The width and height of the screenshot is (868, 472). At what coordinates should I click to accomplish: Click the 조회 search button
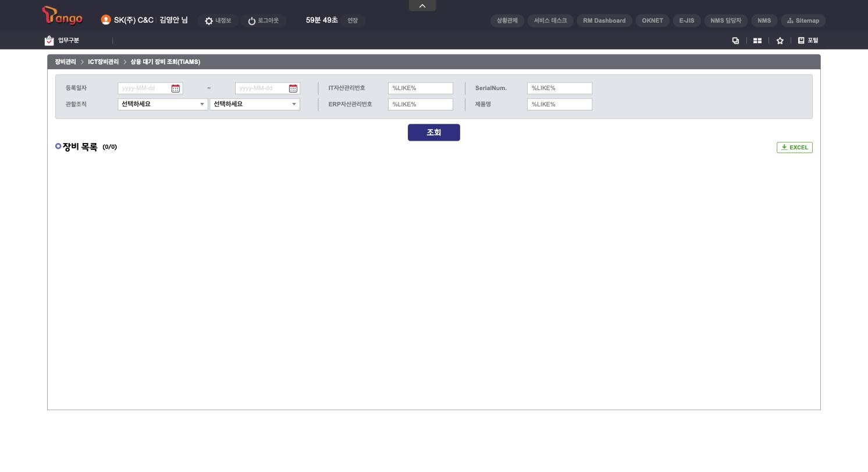click(434, 133)
